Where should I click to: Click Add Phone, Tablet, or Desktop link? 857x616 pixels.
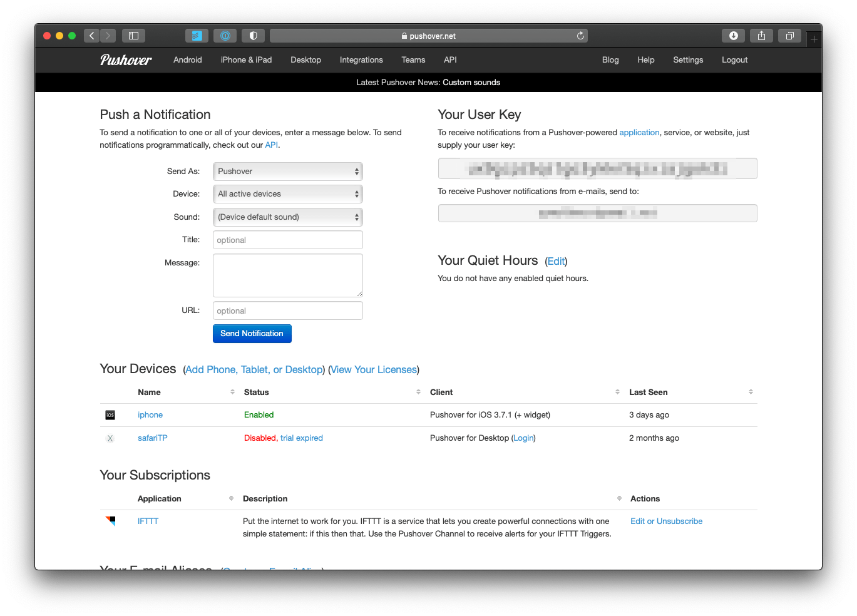pos(254,370)
